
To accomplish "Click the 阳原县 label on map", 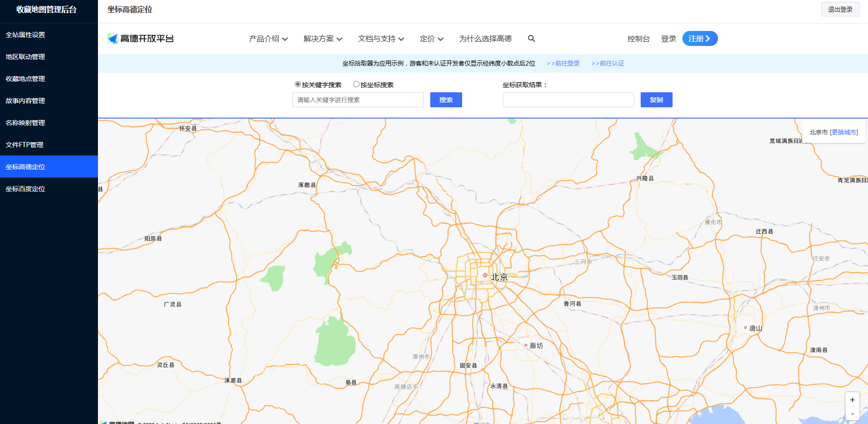I will tap(153, 238).
